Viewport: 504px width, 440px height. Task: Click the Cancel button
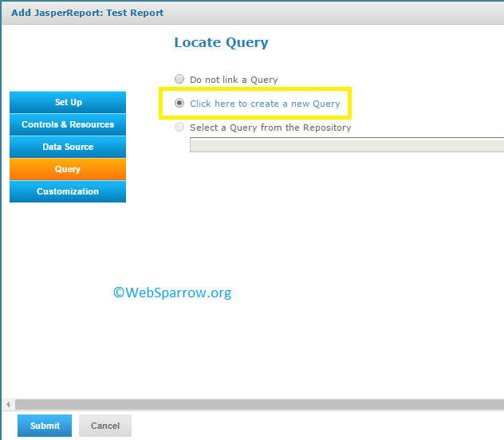click(x=105, y=426)
